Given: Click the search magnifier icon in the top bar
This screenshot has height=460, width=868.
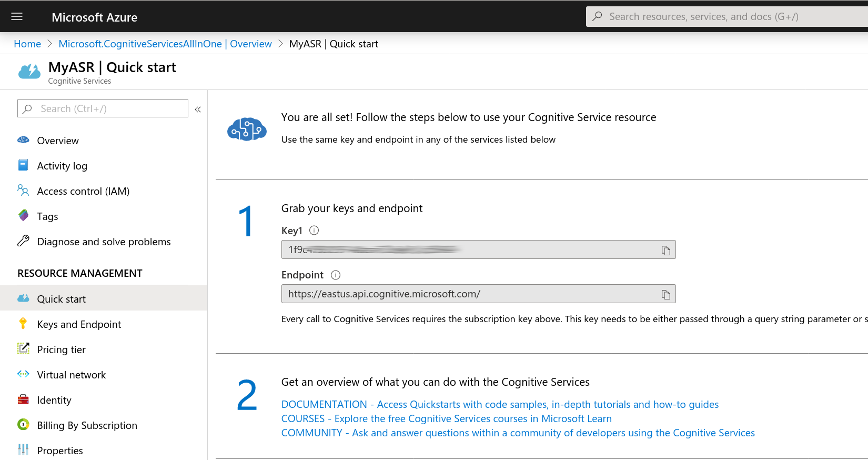Looking at the screenshot, I should [597, 16].
